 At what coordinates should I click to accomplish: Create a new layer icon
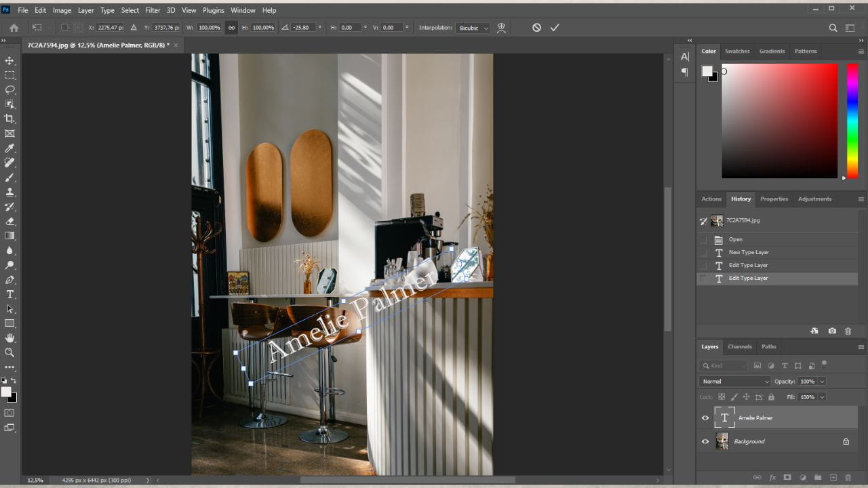(833, 478)
